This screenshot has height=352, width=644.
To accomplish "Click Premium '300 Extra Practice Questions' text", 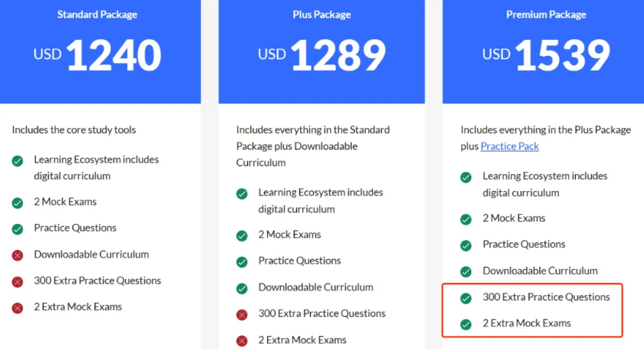I will point(546,297).
